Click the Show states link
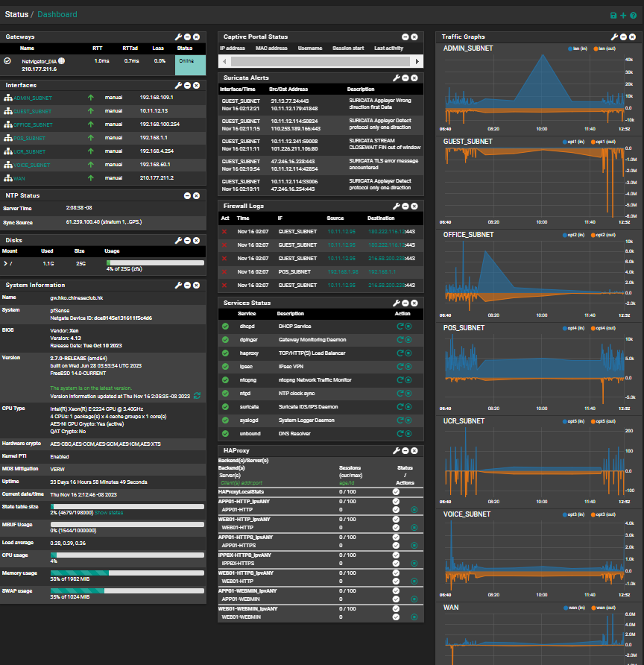This screenshot has width=644, height=665. coord(110,514)
